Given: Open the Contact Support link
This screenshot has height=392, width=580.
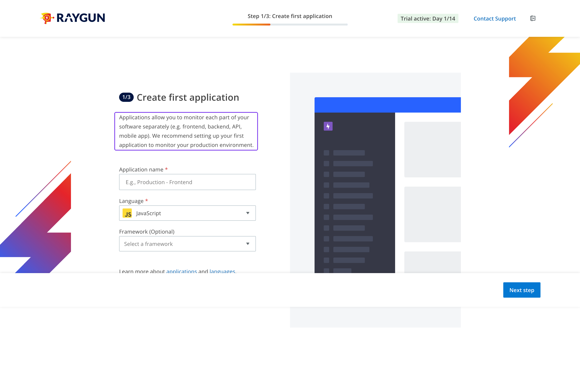Looking at the screenshot, I should 494,18.
